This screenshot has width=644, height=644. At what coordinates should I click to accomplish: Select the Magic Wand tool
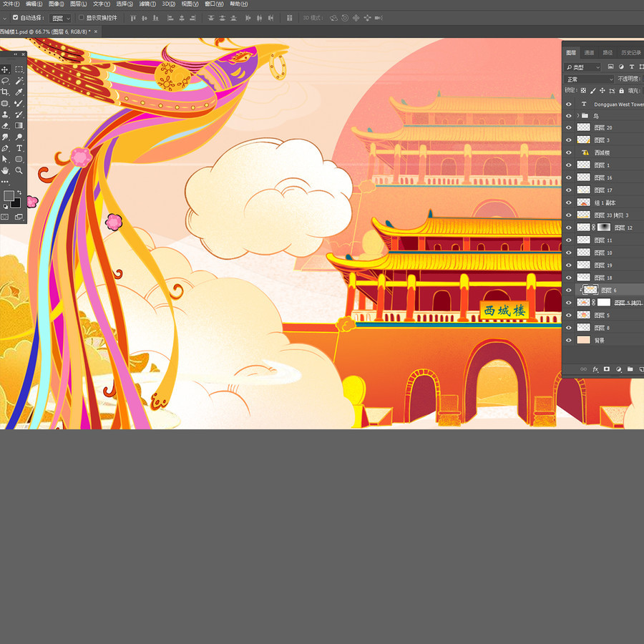tap(19, 81)
